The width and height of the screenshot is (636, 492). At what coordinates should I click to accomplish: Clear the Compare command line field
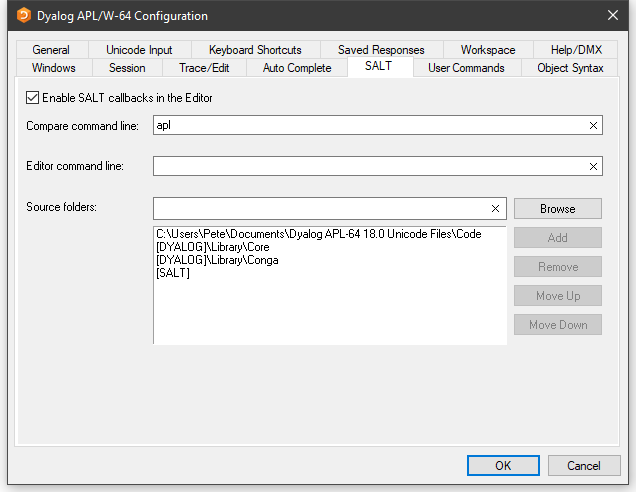593,126
